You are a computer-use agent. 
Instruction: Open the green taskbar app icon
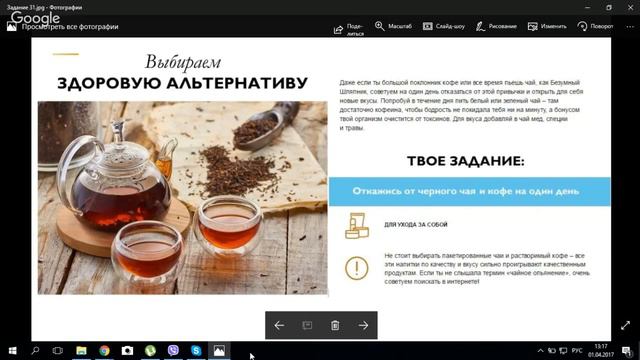pos(150,351)
